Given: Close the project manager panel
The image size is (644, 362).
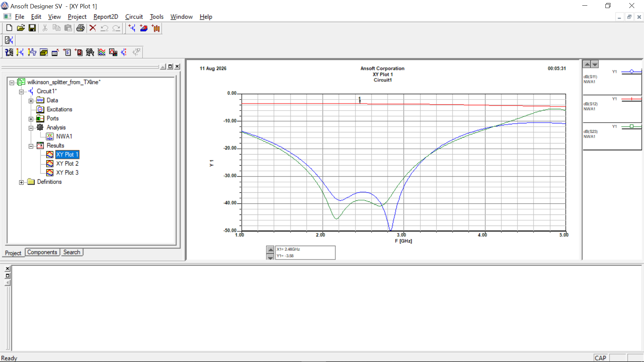Looking at the screenshot, I should 177,66.
